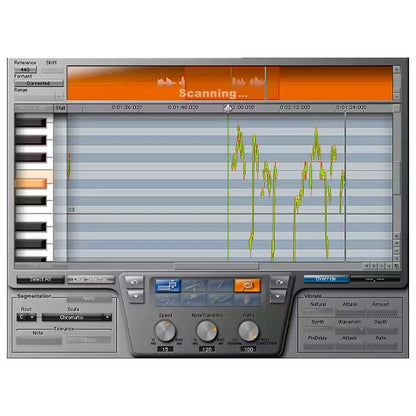The width and height of the screenshot is (416, 416).
Task: Click the Speed value field 15
Action: [165, 349]
